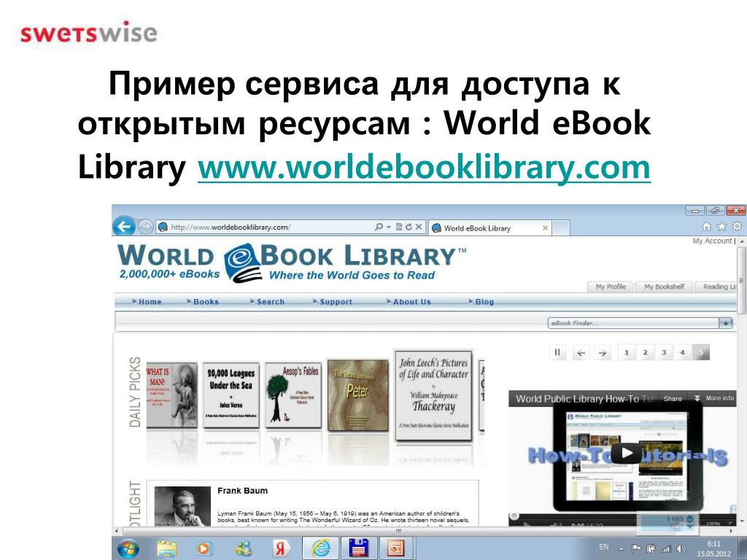Open Favorites star icon
Image resolution: width=747 pixels, height=560 pixels.
click(721, 227)
